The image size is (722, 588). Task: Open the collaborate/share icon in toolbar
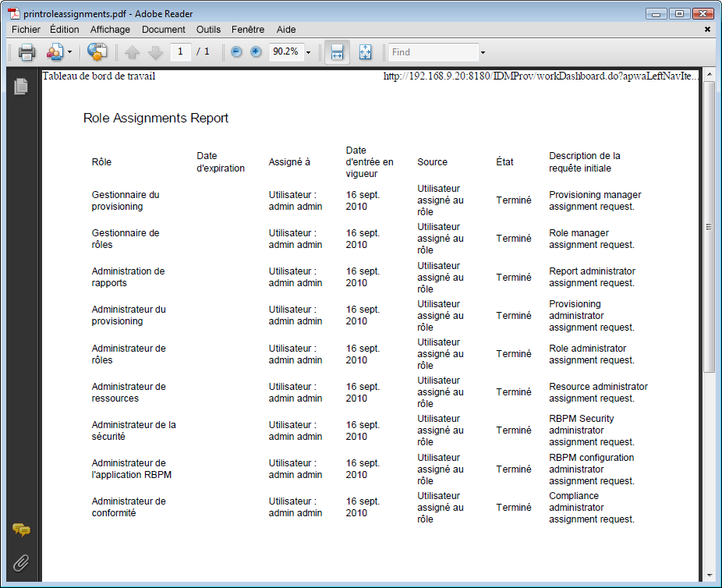[55, 52]
